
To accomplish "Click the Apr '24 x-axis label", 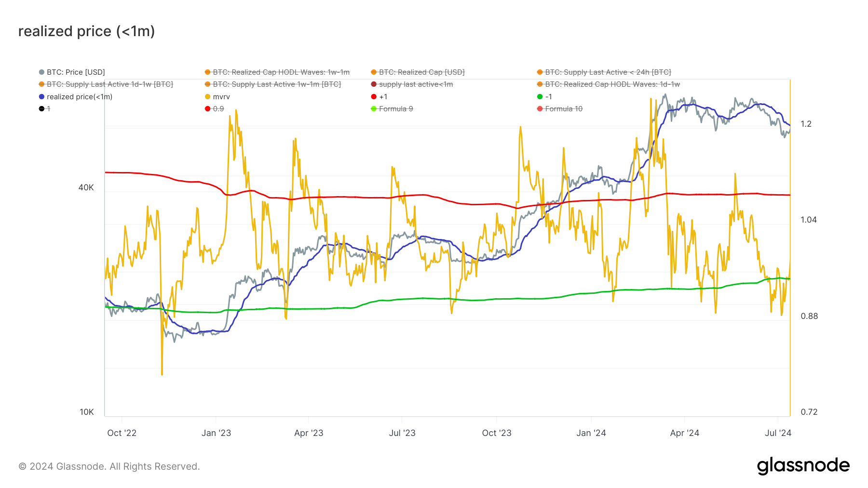I will (684, 433).
